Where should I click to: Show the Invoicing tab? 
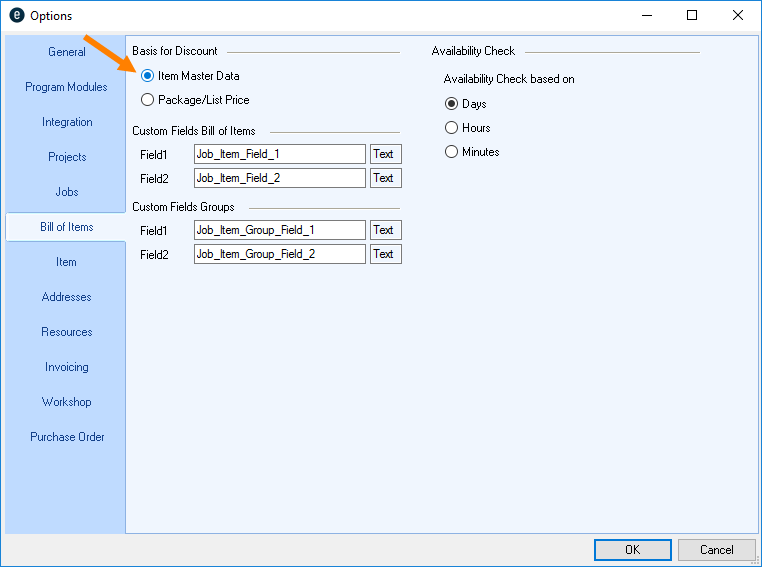pos(66,367)
